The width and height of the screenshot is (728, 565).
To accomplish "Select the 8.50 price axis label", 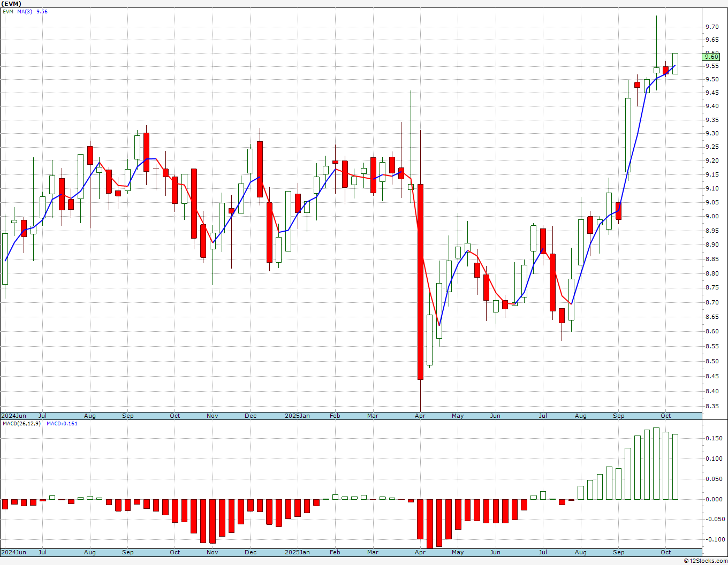I will (712, 362).
